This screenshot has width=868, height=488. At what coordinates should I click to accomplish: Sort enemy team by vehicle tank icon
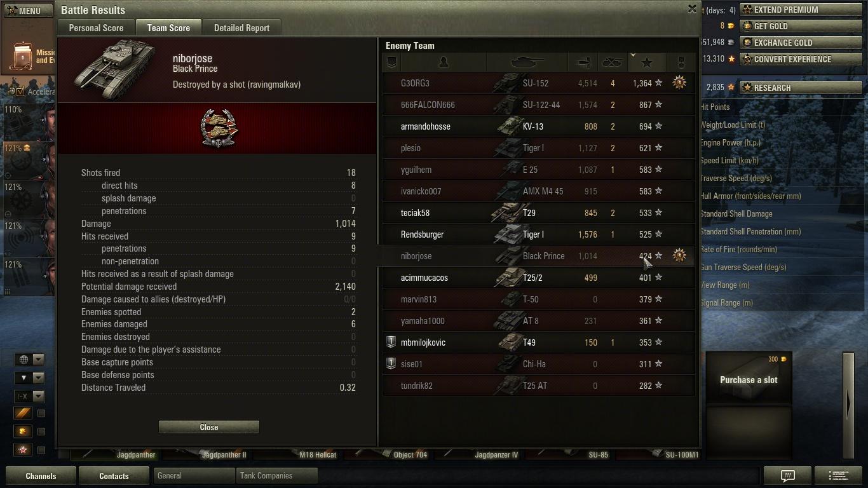[x=527, y=62]
